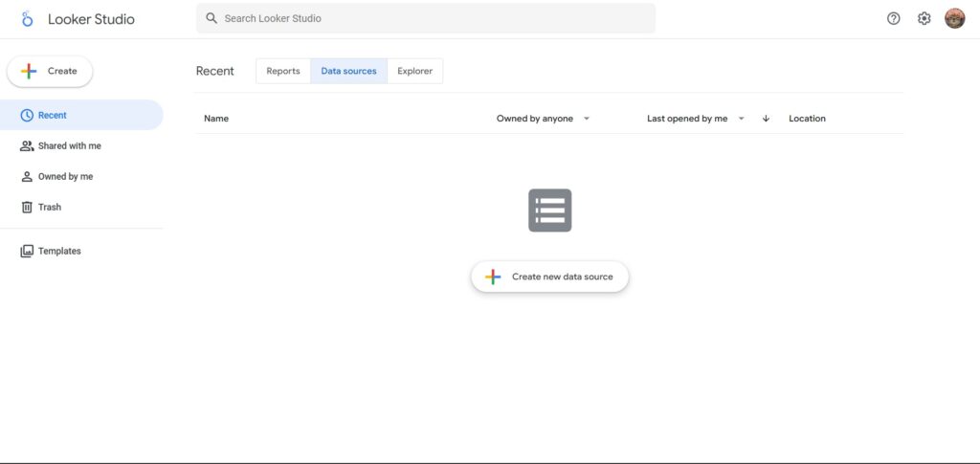
Task: Select the Data sources tab
Action: (x=348, y=71)
